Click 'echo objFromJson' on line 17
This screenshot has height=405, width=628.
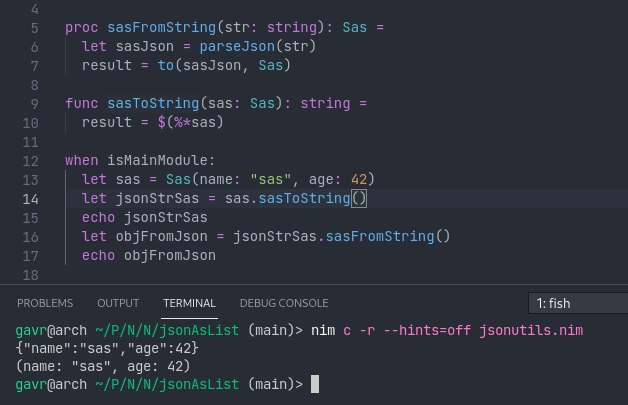coord(149,255)
